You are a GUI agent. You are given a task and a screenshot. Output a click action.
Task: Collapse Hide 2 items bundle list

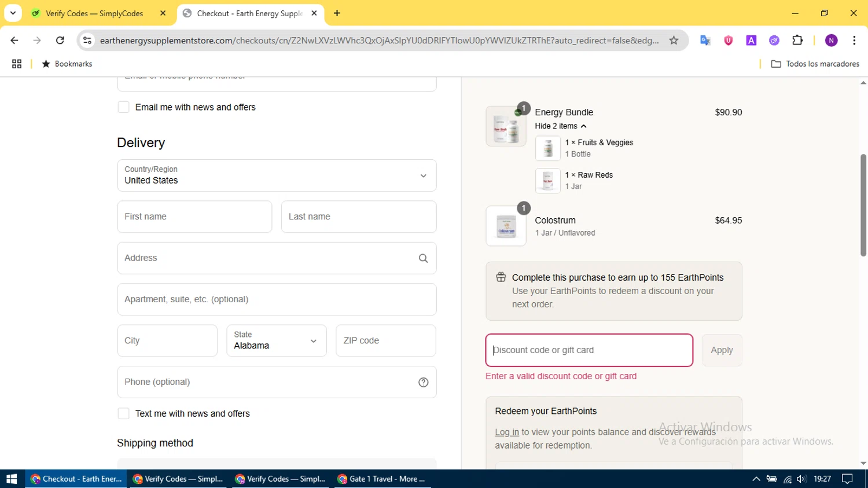(x=561, y=126)
